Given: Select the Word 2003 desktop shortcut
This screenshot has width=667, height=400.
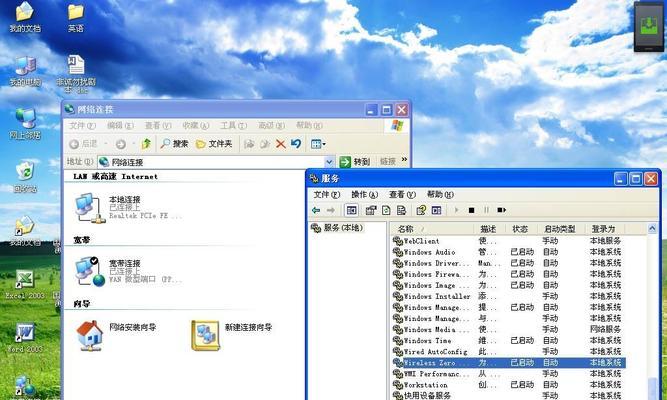Looking at the screenshot, I should coord(25,337).
